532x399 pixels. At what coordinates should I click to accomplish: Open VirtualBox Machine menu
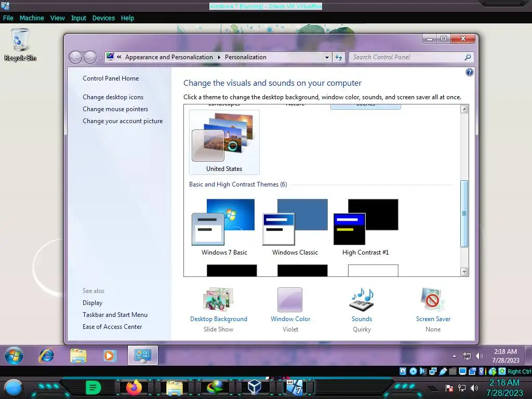[32, 18]
